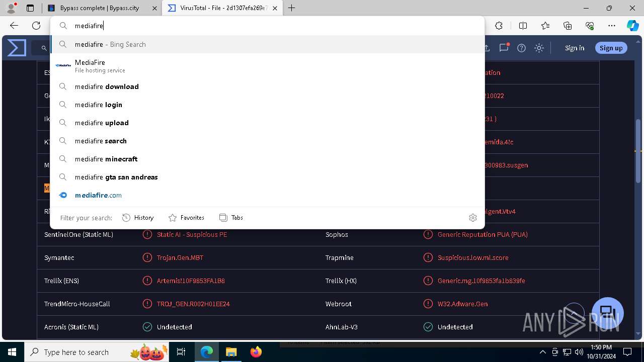Image resolution: width=644 pixels, height=362 pixels.
Task: Open the taskbar clock and date
Action: click(601, 352)
